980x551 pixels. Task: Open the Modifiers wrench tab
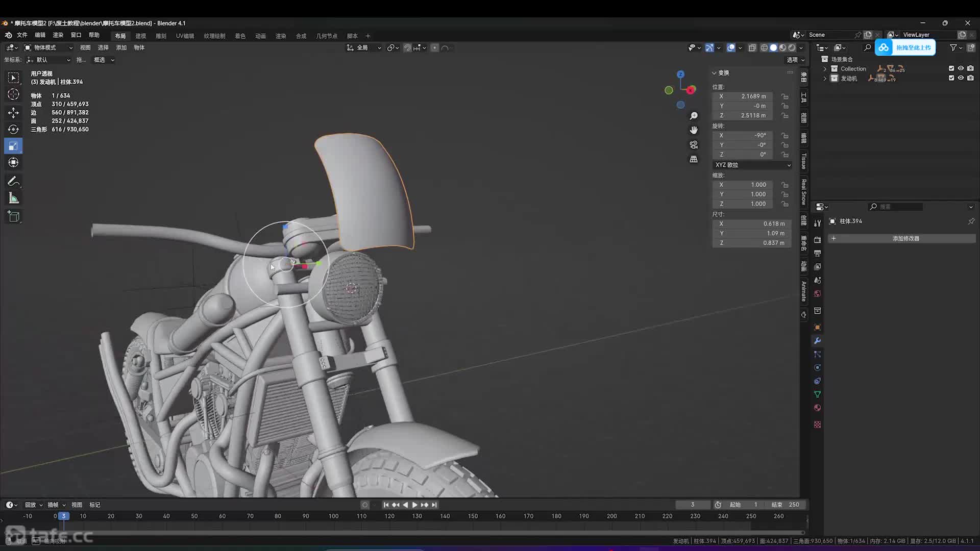tap(817, 341)
